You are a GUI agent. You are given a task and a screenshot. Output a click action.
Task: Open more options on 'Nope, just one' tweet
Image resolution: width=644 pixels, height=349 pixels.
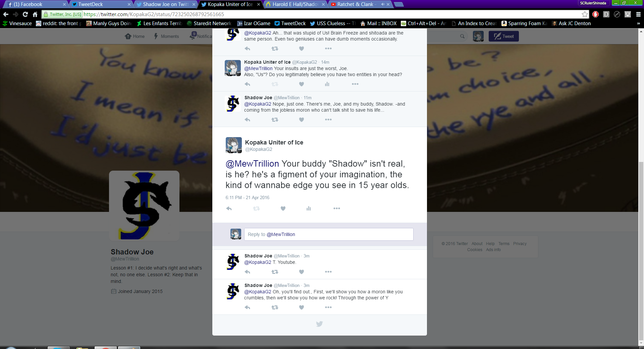(x=328, y=120)
